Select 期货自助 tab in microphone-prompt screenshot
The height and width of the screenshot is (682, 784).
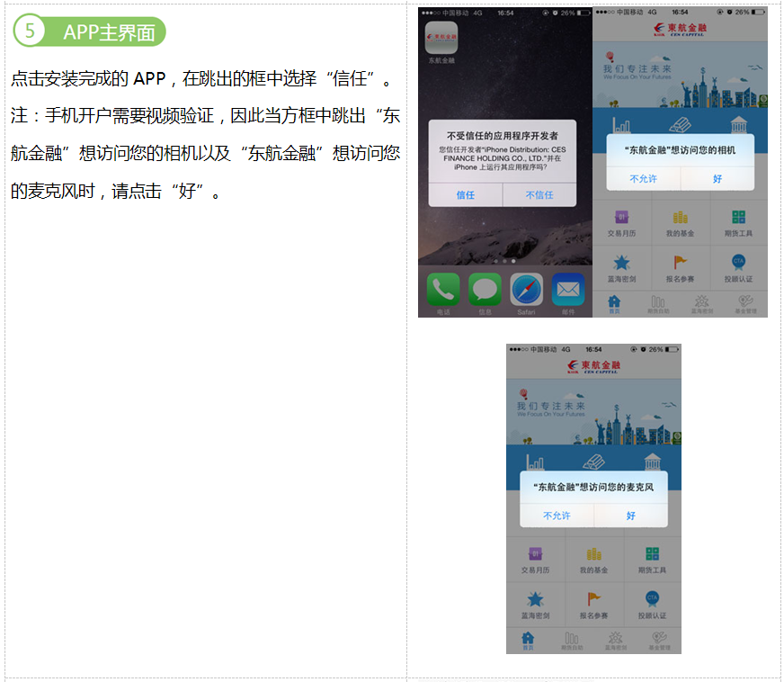[x=572, y=641]
